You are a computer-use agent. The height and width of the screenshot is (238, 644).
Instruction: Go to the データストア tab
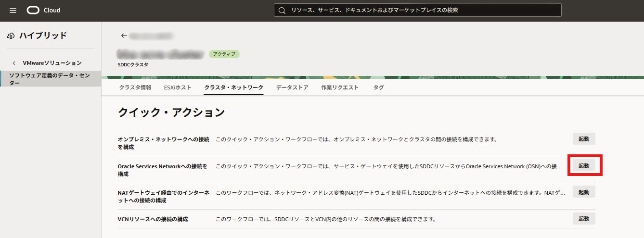(x=292, y=88)
